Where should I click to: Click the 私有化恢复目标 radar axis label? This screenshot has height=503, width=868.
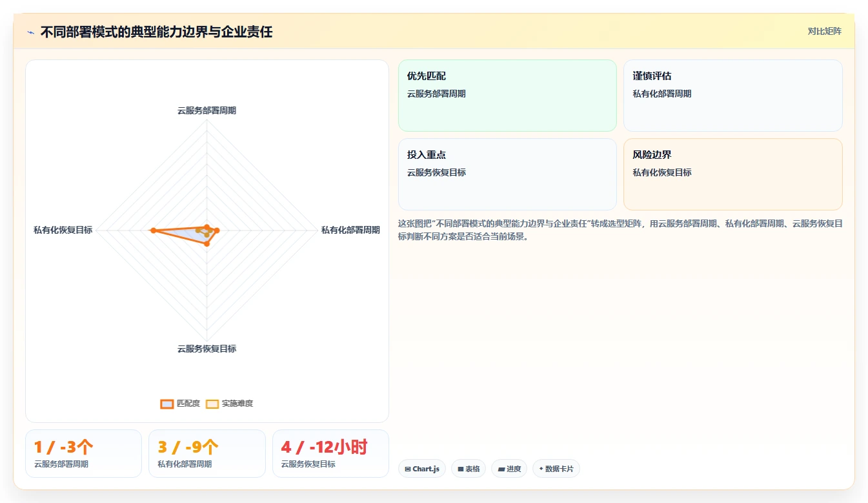[63, 230]
